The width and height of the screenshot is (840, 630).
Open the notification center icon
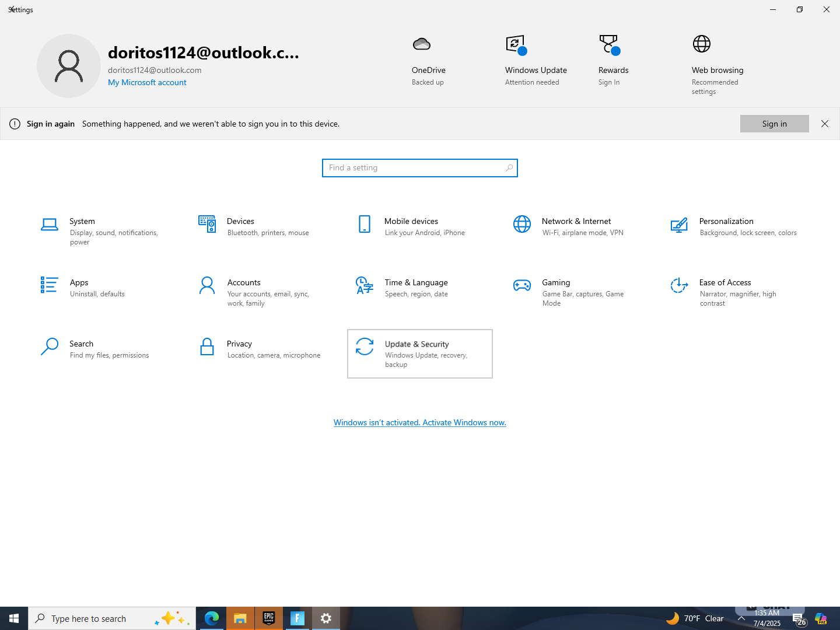coord(799,619)
